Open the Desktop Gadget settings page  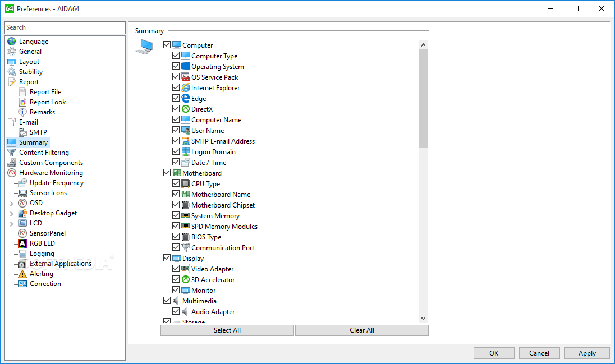(53, 213)
